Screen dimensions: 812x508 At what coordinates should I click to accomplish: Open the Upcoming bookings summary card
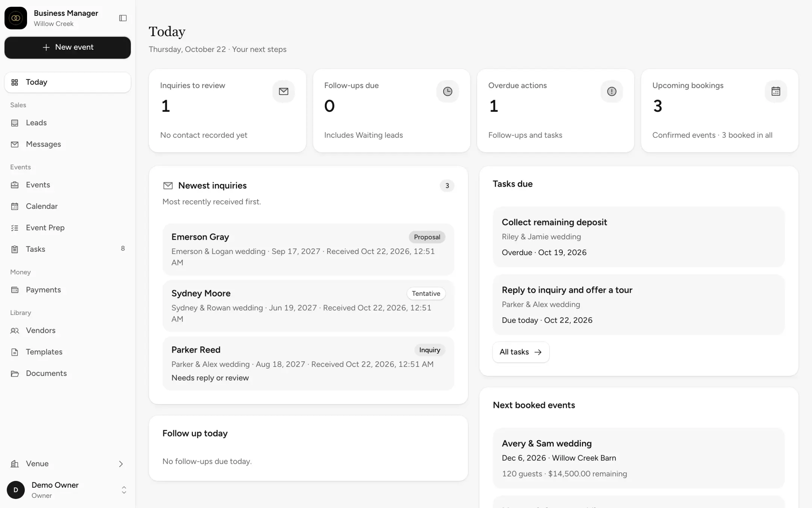(720, 111)
